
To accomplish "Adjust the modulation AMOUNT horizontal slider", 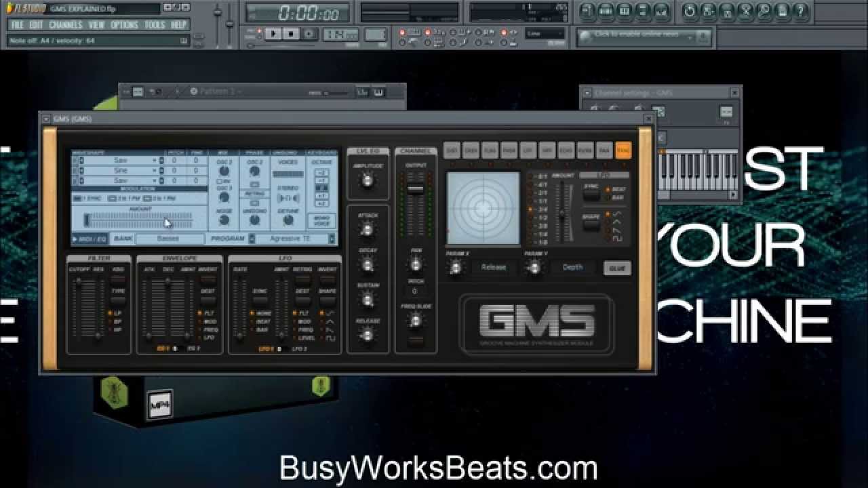I will (x=138, y=220).
